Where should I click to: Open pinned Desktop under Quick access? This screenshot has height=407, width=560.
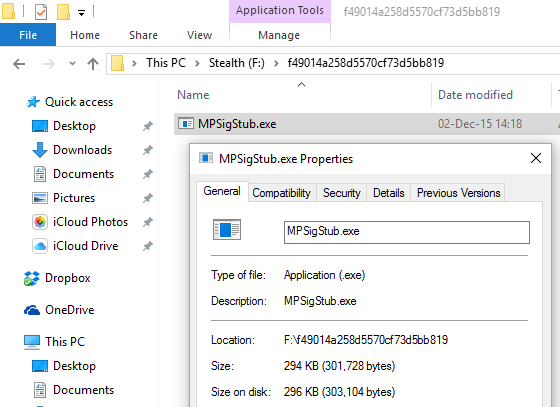point(74,126)
